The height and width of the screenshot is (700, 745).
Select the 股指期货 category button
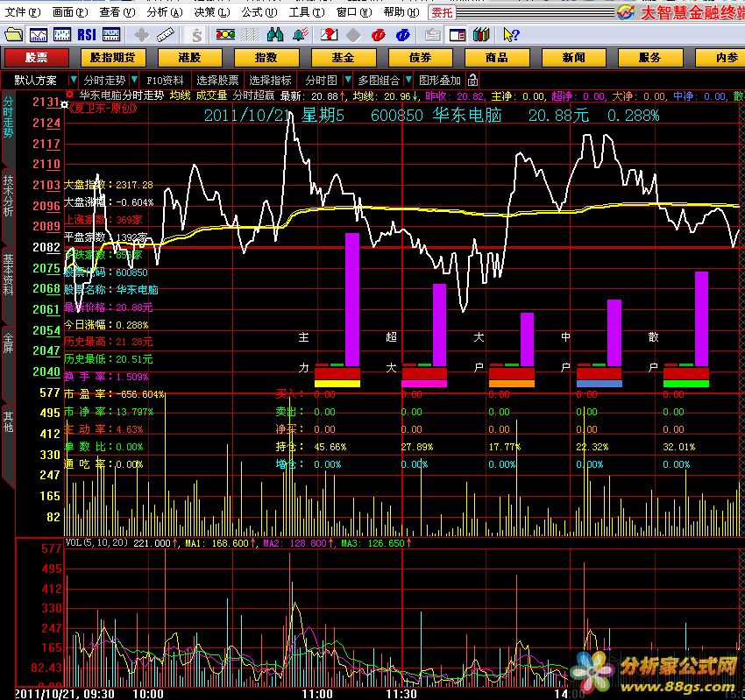pos(112,58)
